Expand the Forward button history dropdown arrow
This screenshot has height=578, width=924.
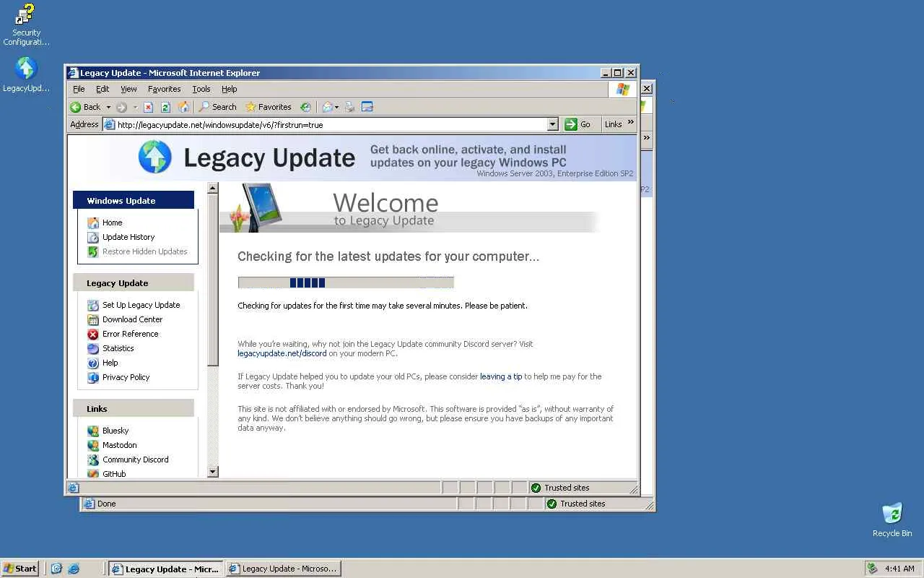click(x=134, y=107)
